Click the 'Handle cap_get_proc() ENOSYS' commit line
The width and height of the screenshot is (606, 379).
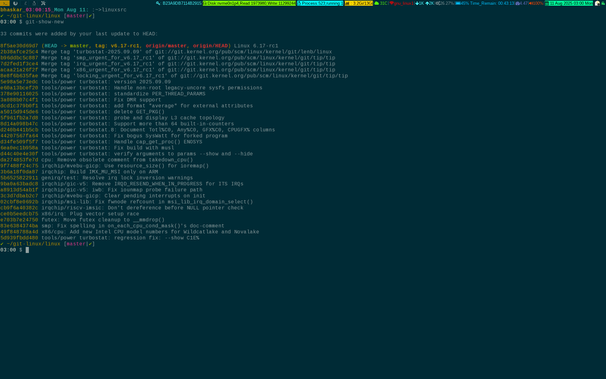[x=101, y=142]
